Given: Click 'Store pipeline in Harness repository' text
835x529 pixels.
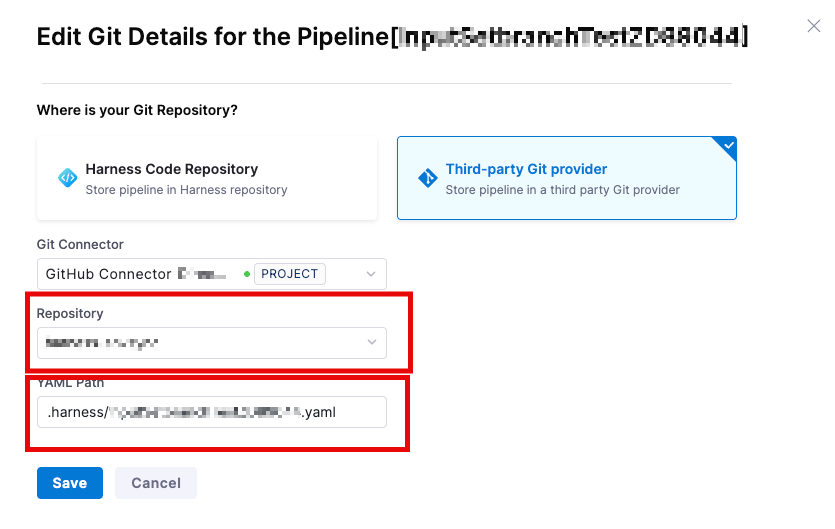Looking at the screenshot, I should (186, 190).
